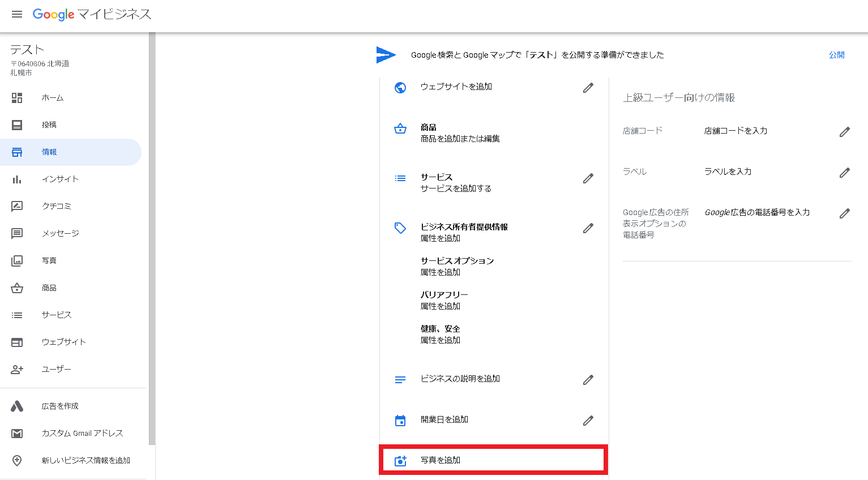The height and width of the screenshot is (480, 868).
Task: Open the hamburger main menu
Action: pyautogui.click(x=17, y=14)
